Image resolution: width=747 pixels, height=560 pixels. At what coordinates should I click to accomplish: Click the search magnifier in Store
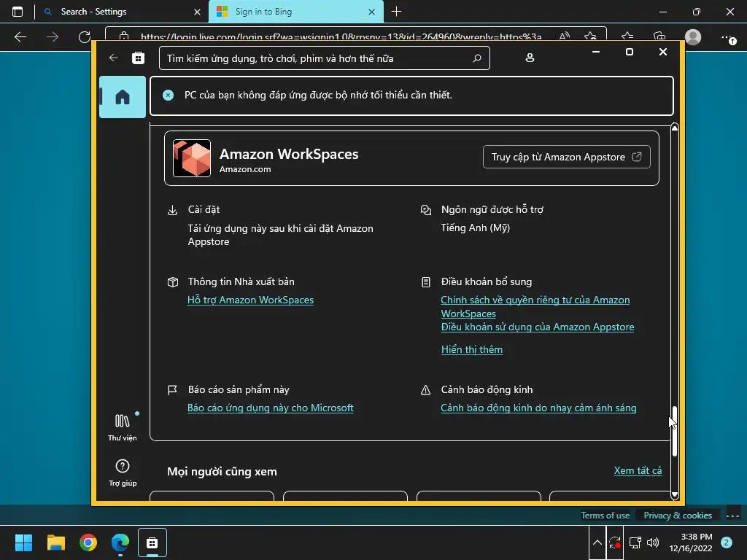coord(477,58)
